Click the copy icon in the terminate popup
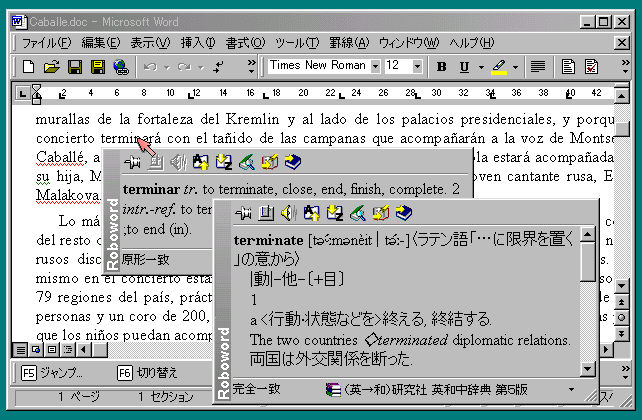642x420 pixels. click(x=266, y=213)
